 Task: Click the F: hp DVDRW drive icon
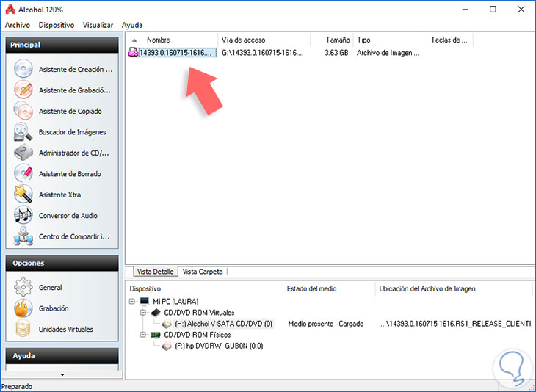pos(167,346)
